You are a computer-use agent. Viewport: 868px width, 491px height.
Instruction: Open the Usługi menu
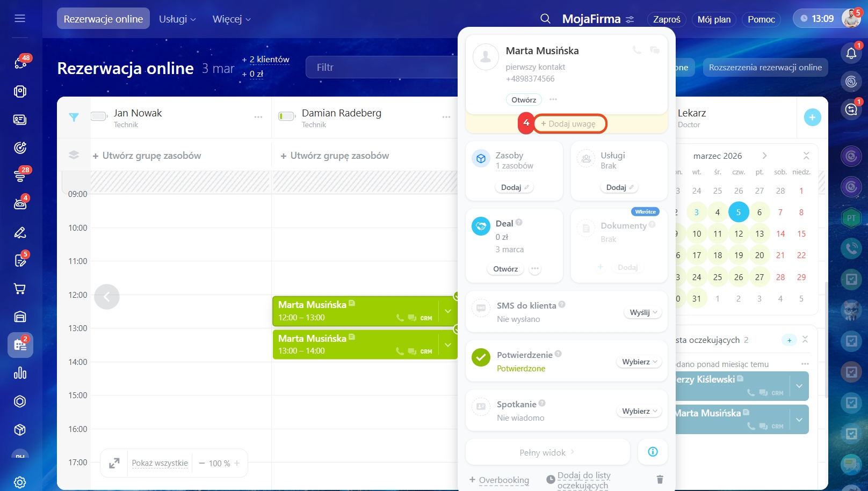[177, 19]
